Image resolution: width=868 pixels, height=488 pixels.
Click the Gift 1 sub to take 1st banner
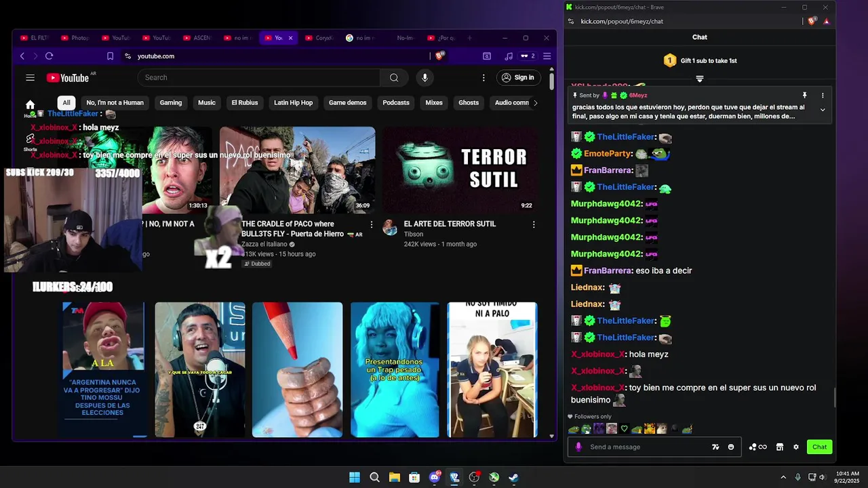coord(700,61)
